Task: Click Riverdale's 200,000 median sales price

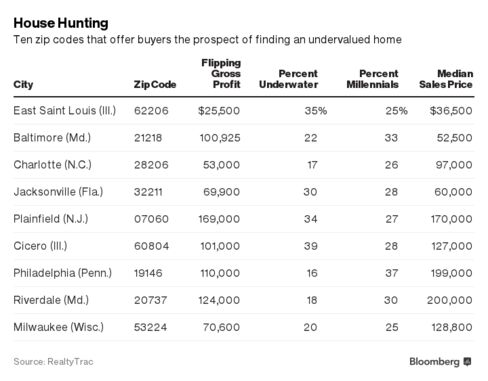Action: tap(450, 300)
